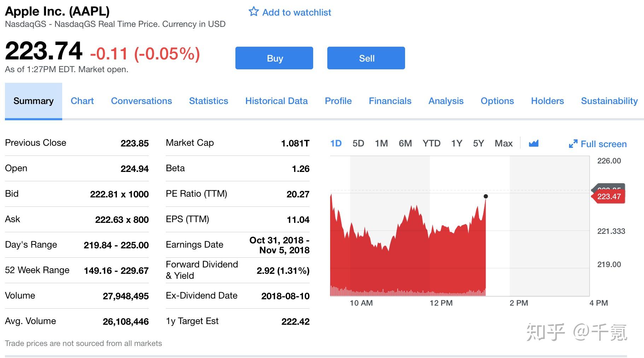Select the Max chart range
The height and width of the screenshot is (358, 644).
[x=504, y=143]
